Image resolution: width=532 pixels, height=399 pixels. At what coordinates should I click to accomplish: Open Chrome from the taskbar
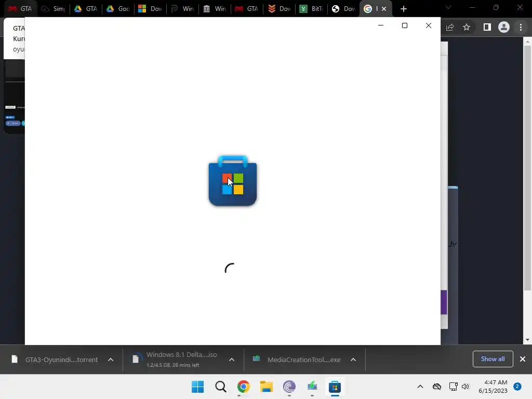[243, 387]
